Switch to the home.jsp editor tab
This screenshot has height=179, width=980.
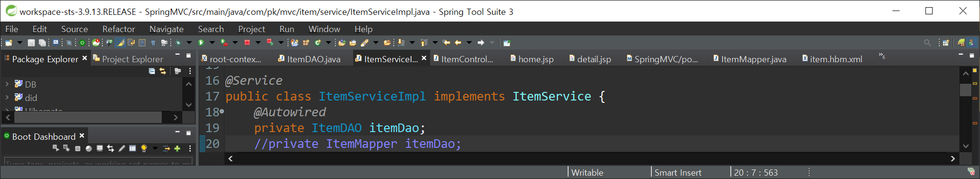coord(532,59)
